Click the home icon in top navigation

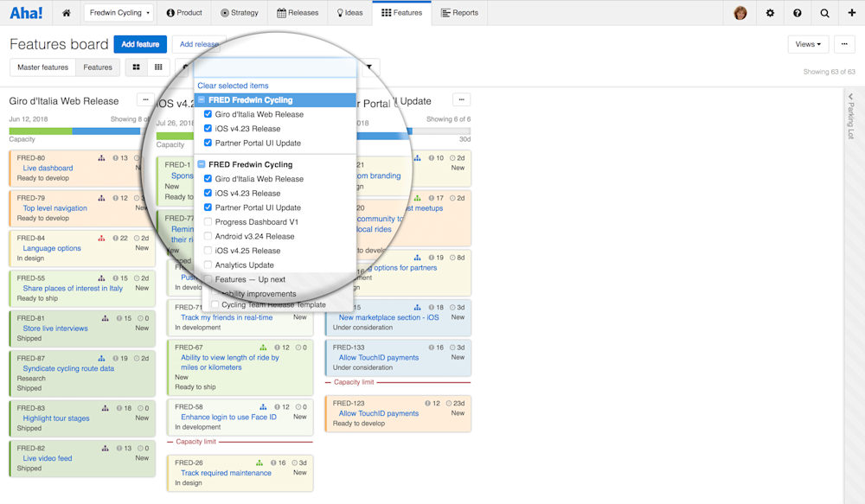point(66,13)
